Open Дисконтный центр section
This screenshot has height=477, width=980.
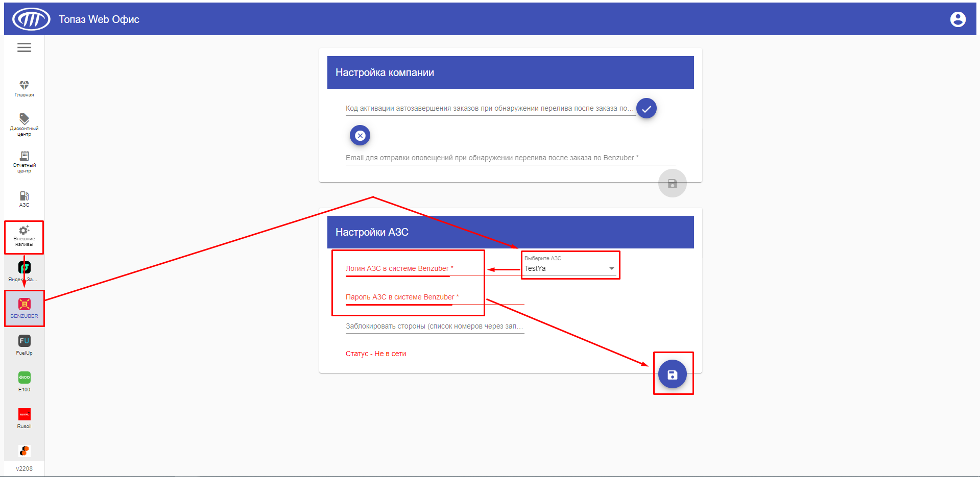[x=24, y=125]
